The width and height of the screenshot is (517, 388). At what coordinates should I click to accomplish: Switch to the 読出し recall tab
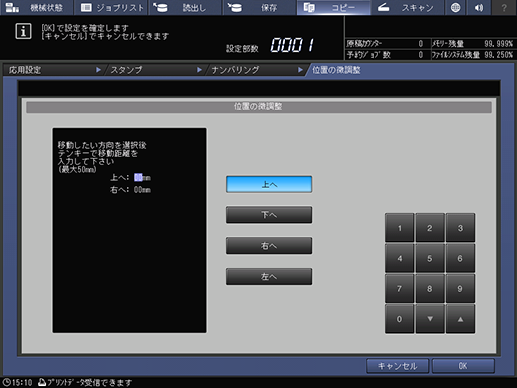pyautogui.click(x=185, y=7)
